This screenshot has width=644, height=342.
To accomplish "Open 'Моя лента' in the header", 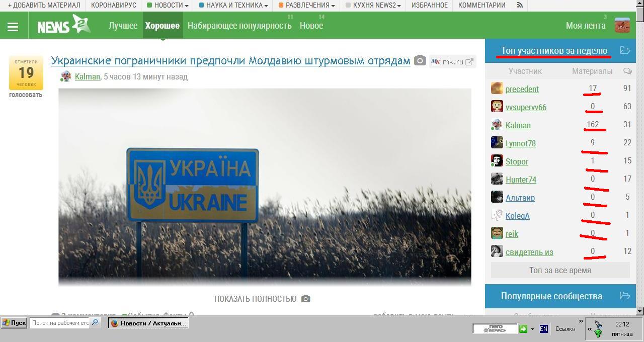I will (586, 25).
